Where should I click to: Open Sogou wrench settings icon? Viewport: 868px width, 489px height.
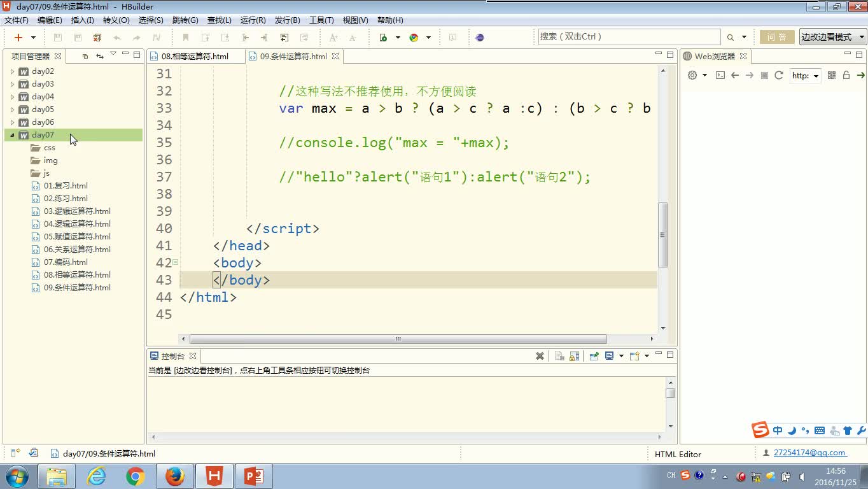tap(861, 430)
